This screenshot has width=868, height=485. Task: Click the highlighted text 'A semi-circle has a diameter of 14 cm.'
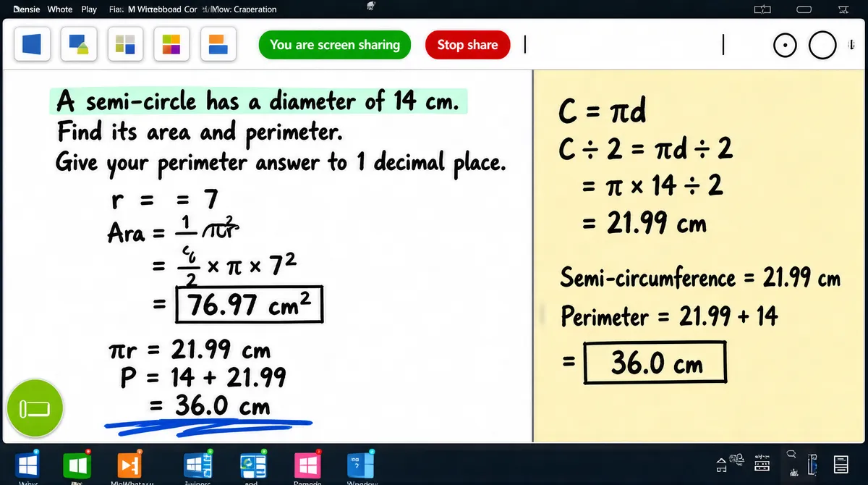click(x=258, y=101)
